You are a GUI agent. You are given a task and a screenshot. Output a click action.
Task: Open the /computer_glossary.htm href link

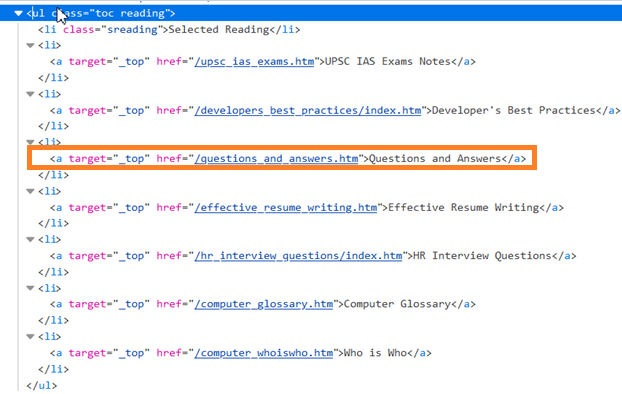click(x=263, y=304)
